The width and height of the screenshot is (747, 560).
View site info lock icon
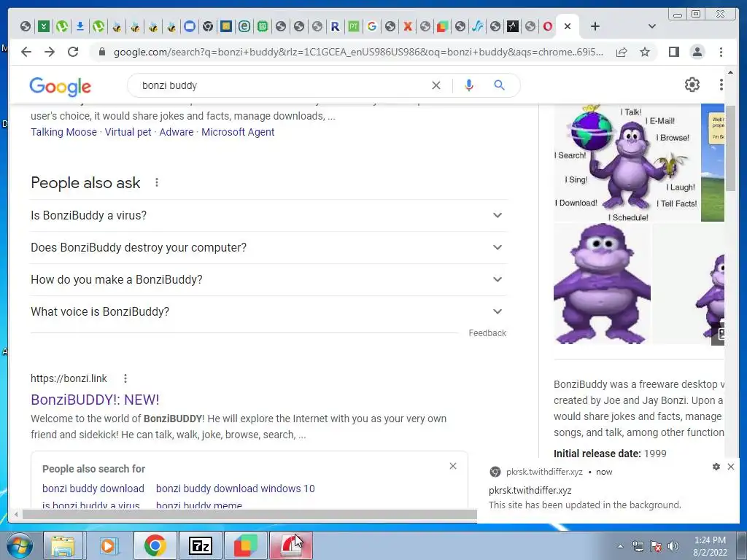[101, 52]
